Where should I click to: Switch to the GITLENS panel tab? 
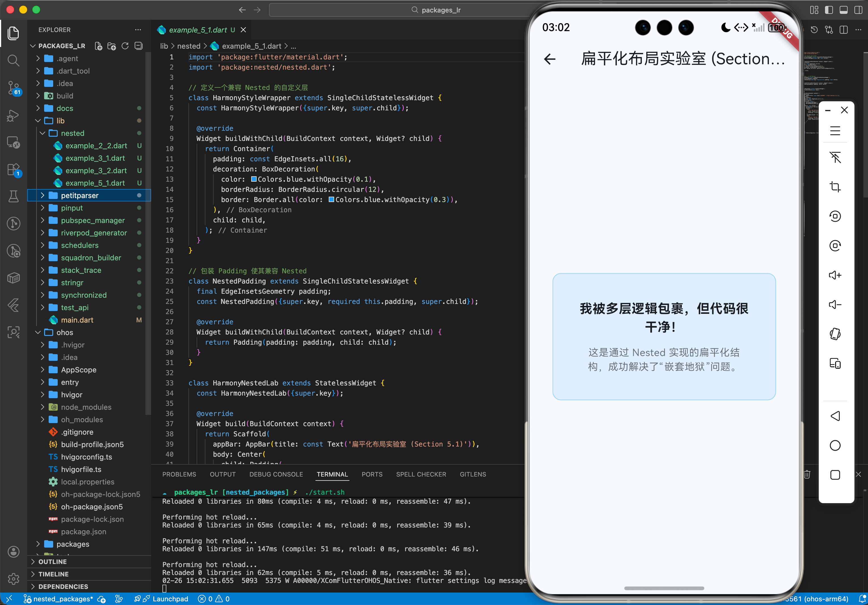coord(472,474)
